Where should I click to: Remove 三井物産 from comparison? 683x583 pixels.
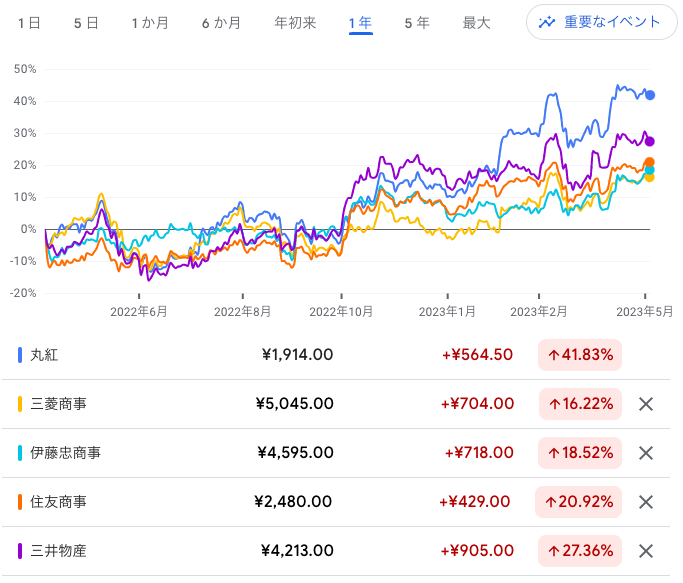(646, 551)
